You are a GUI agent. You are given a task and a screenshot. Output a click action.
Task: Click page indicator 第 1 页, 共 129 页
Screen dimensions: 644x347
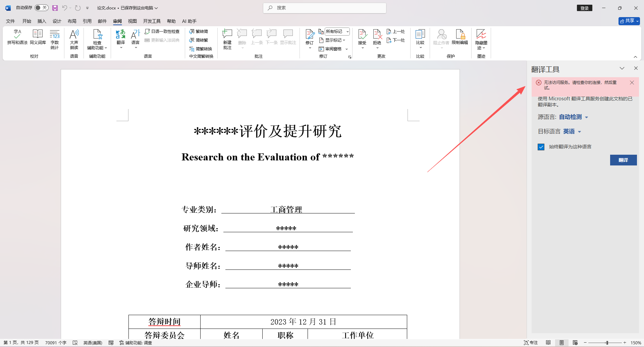(x=21, y=343)
